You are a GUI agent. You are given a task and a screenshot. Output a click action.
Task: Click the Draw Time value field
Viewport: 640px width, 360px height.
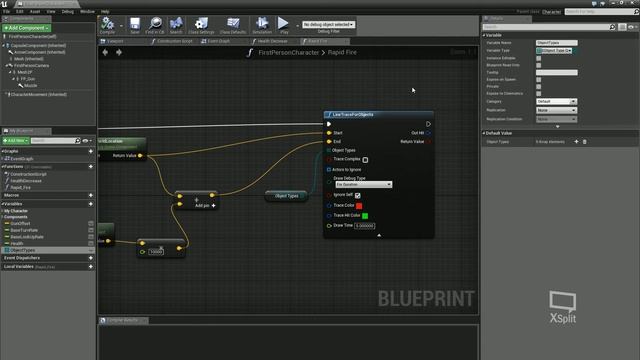[x=364, y=226]
